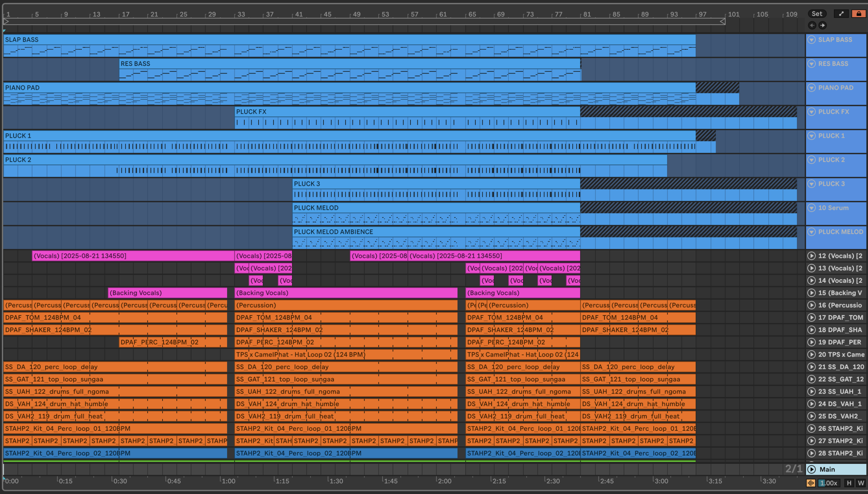This screenshot has height=494, width=868.
Task: Toggle Automation Mode with the breakpoint-line icon
Action: 841,14
